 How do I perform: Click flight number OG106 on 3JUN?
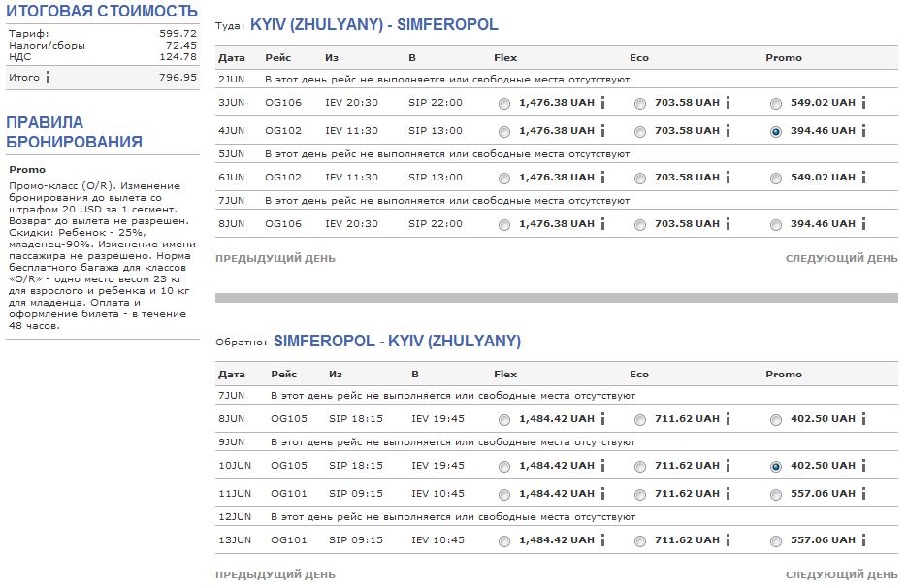(x=283, y=103)
